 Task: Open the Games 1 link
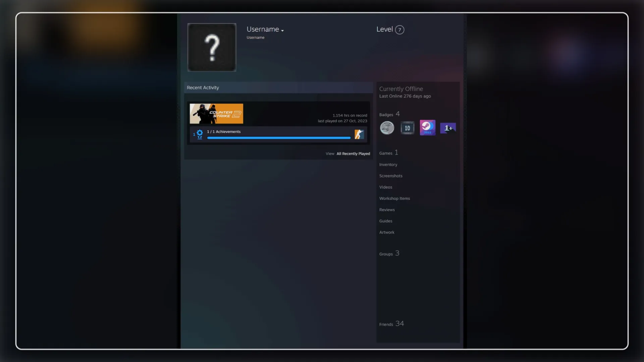(389, 153)
